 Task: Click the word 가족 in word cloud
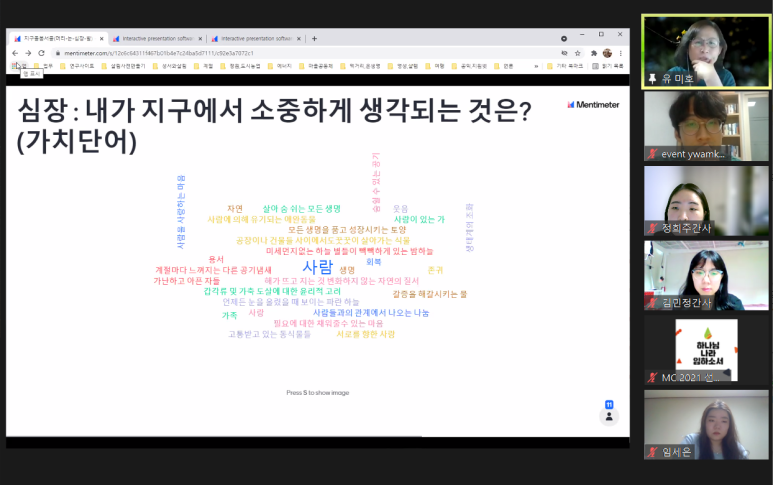click(229, 315)
